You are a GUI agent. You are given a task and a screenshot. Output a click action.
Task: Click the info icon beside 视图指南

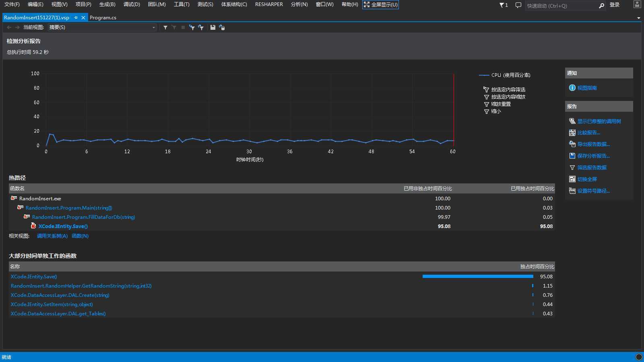click(x=572, y=88)
